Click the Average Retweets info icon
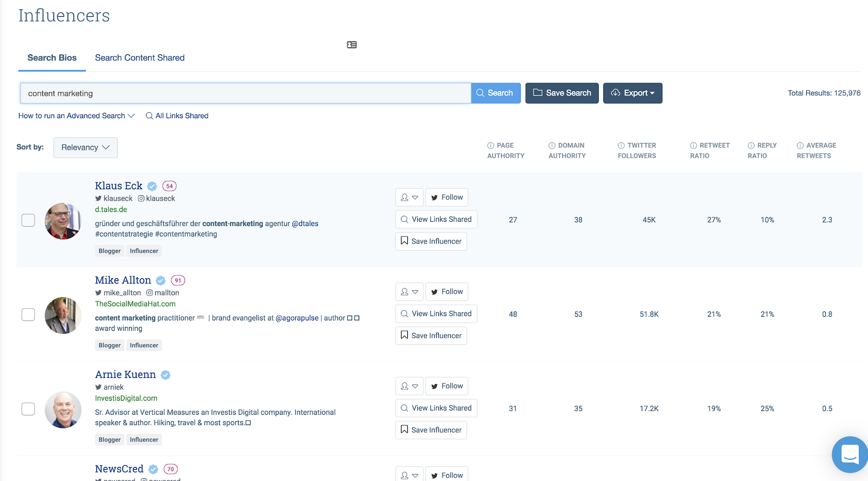This screenshot has height=481, width=868. (800, 145)
